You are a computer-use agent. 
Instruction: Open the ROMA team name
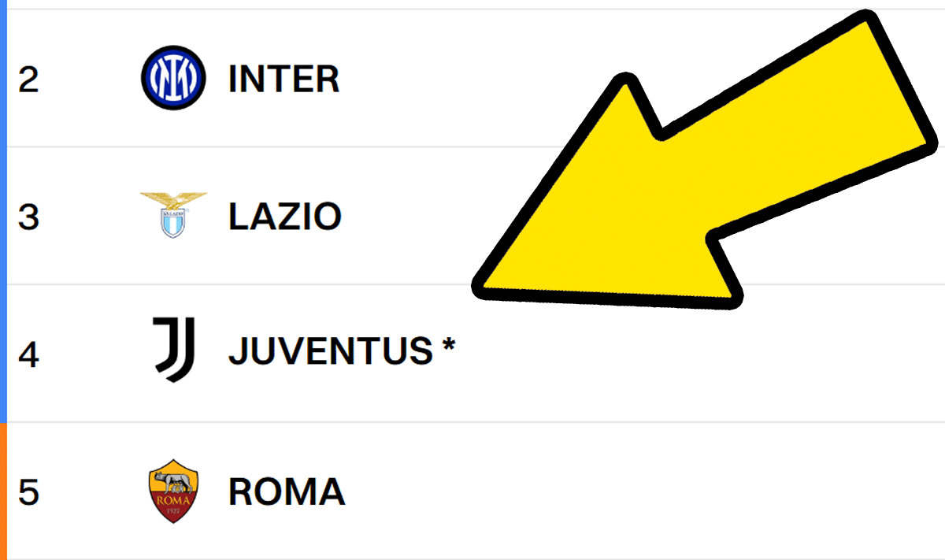point(287,492)
